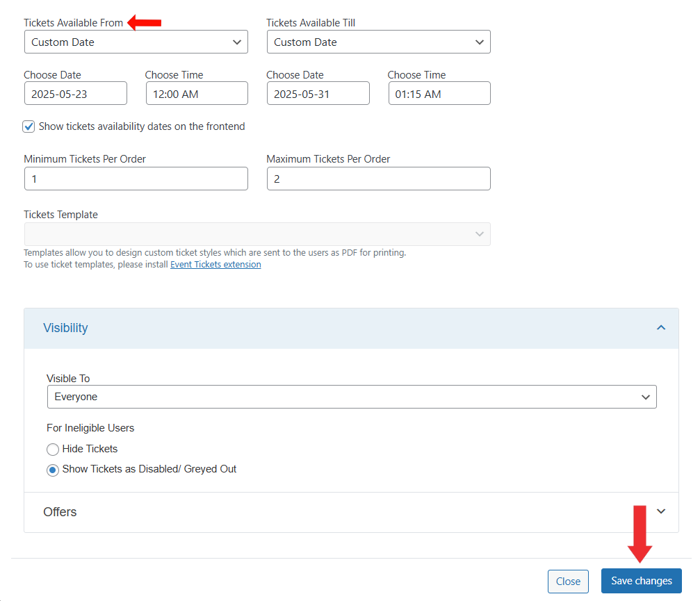The image size is (700, 601).
Task: Collapse the Visibility section header
Action: pos(351,328)
